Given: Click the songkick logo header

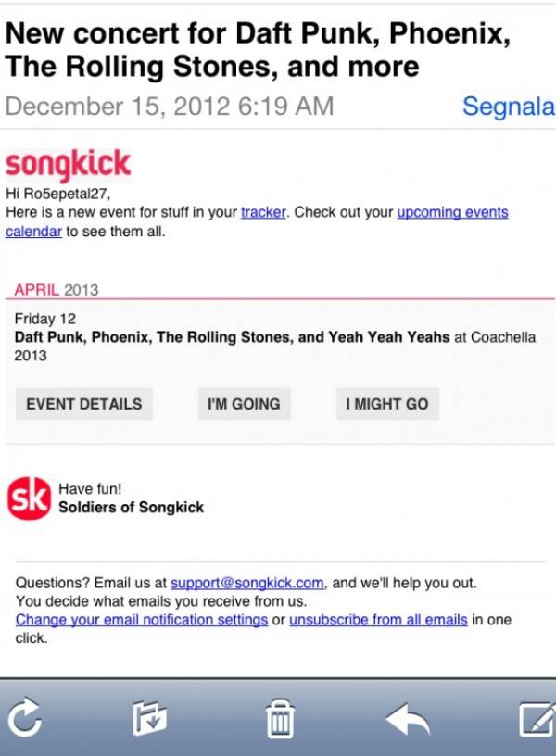Looking at the screenshot, I should (68, 165).
